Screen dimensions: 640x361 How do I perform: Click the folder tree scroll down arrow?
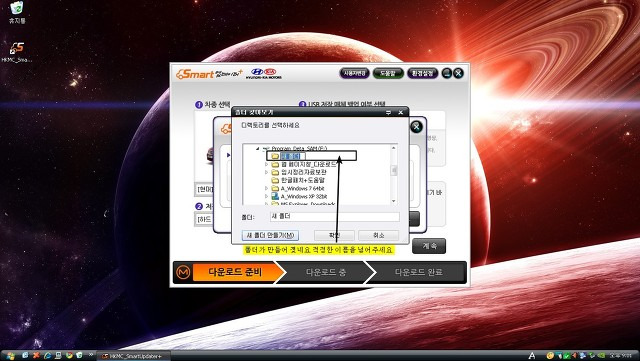[393, 201]
